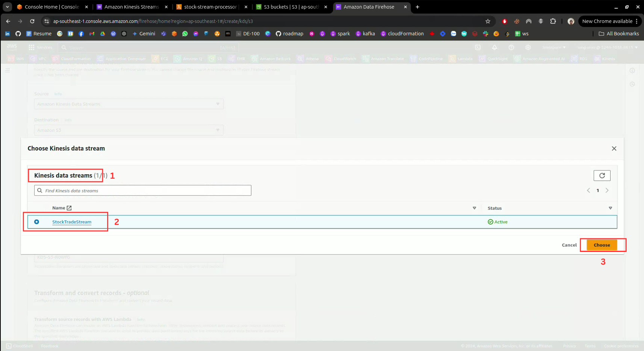
Task: Sort by the Name column arrow
Action: 474,208
